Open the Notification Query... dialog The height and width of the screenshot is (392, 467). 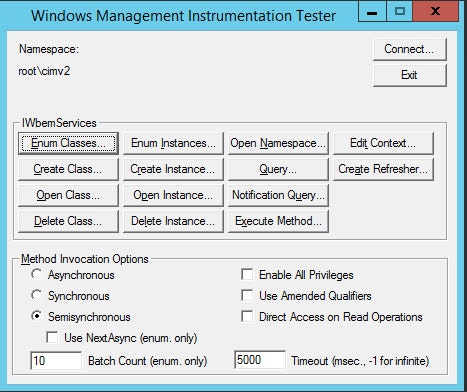[x=278, y=195]
